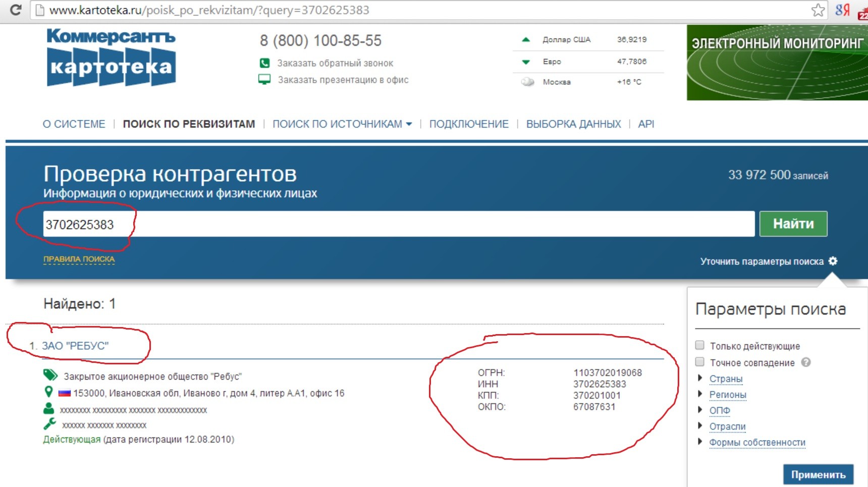Enable the Точное совпадение checkbox
Viewport: 868px width, 487px height.
[700, 362]
